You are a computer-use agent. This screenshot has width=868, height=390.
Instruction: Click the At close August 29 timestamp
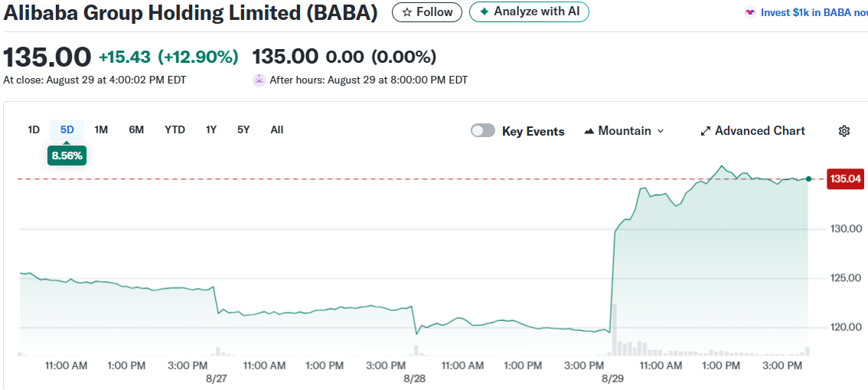[x=95, y=80]
